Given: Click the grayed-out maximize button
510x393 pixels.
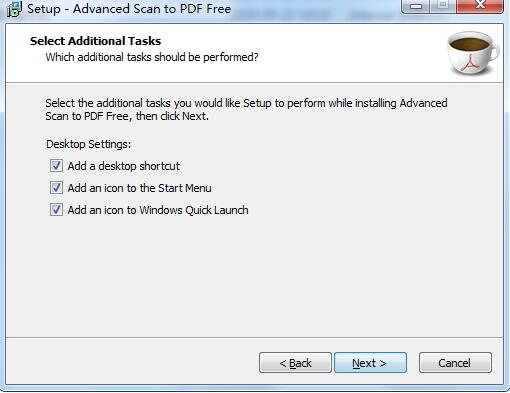Looking at the screenshot, I should click(x=443, y=6).
